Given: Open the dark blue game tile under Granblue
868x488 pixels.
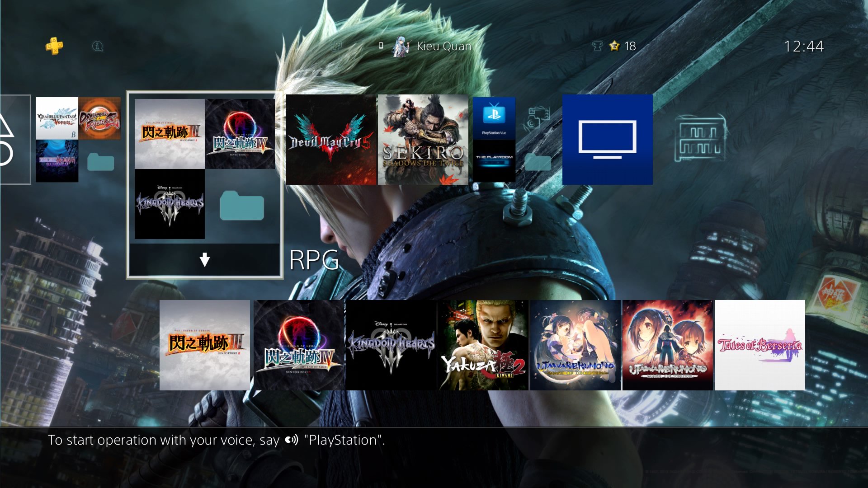Looking at the screenshot, I should (57, 161).
